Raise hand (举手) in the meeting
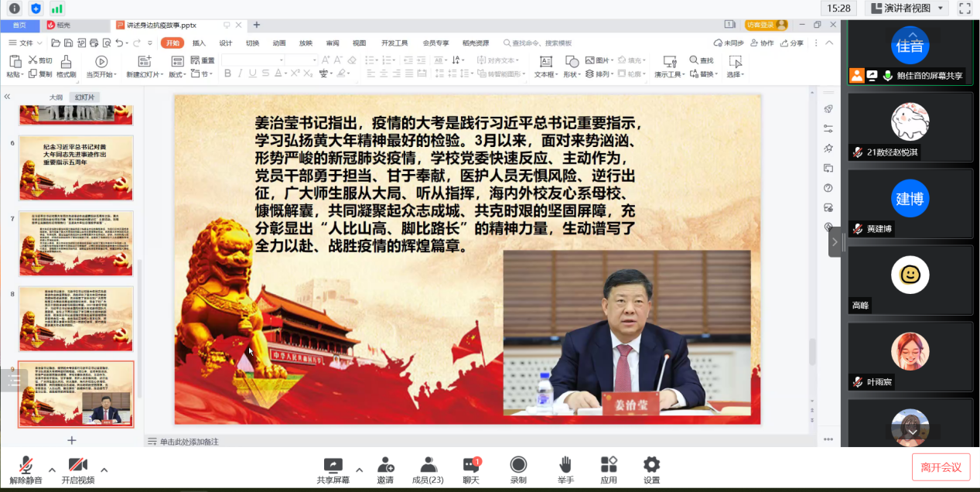The image size is (980, 492). [x=565, y=465]
